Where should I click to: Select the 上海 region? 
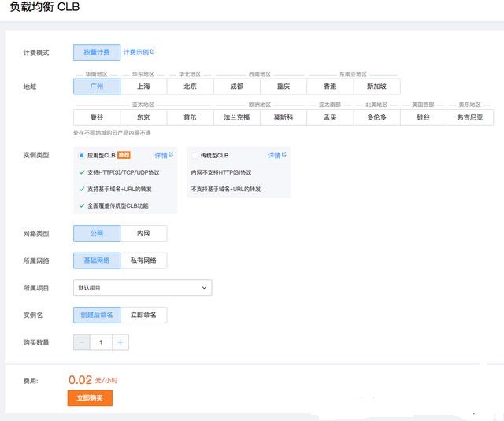(143, 87)
